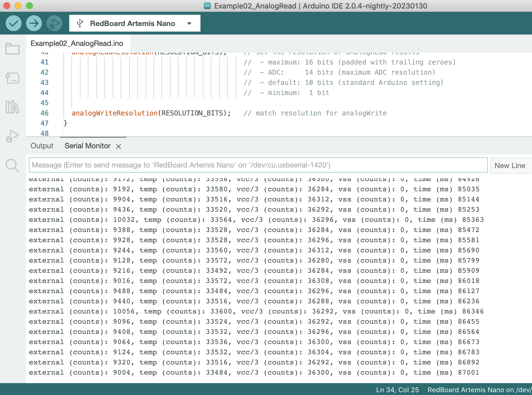The image size is (532, 395).
Task: Click line number 41 in the gutter
Action: click(44, 62)
